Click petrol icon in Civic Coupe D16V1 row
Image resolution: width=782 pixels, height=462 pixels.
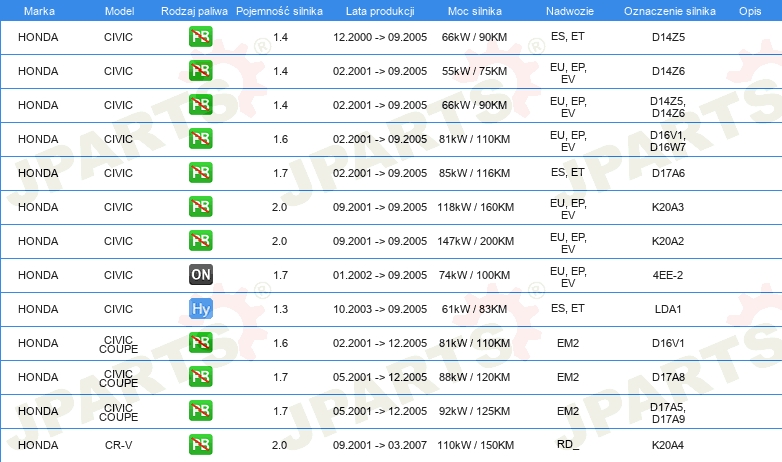[x=200, y=342]
